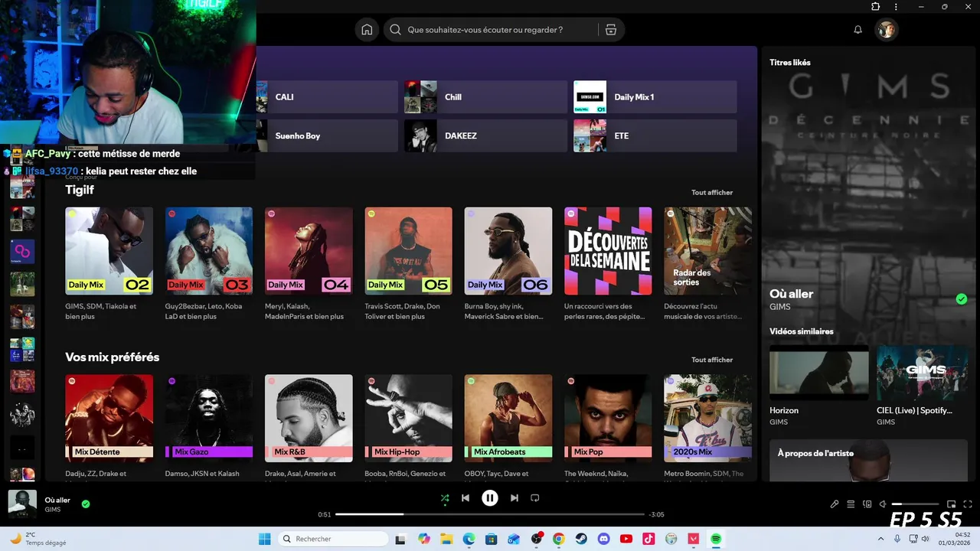
Task: Open Google Chrome from taskbar
Action: pyautogui.click(x=559, y=539)
